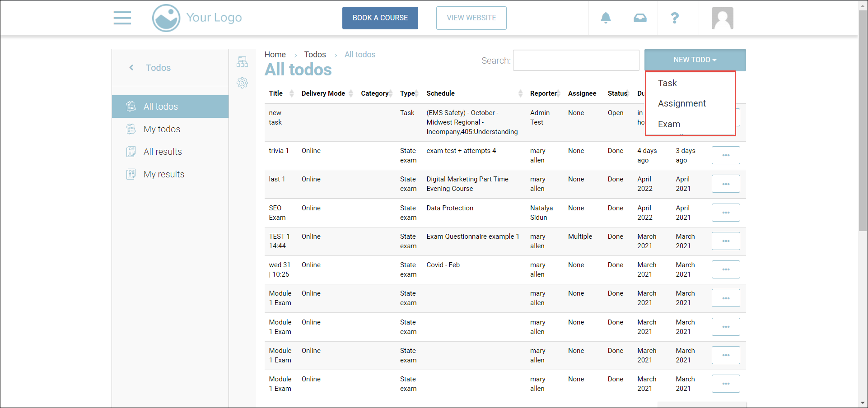The height and width of the screenshot is (408, 868).
Task: Click the help question mark icon
Action: (675, 18)
